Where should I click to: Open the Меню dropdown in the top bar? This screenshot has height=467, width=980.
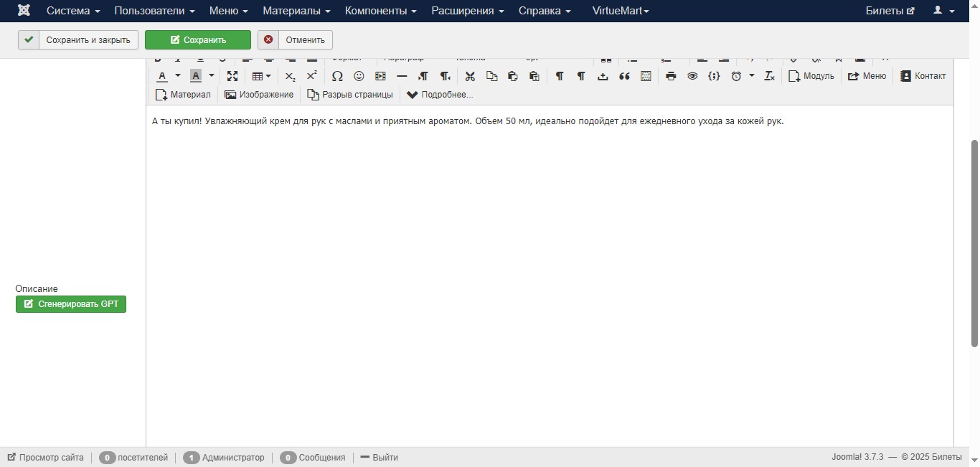(x=229, y=11)
